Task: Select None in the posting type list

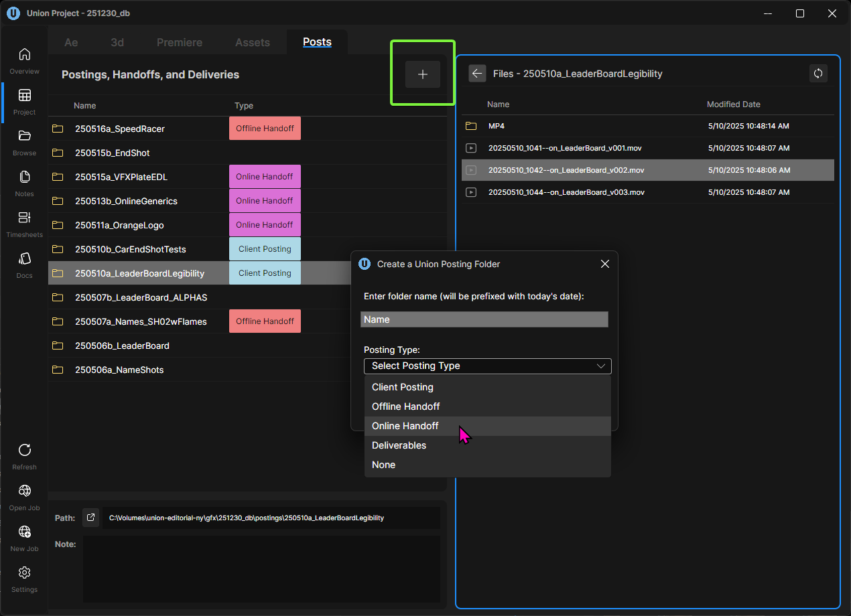Action: pos(488,465)
